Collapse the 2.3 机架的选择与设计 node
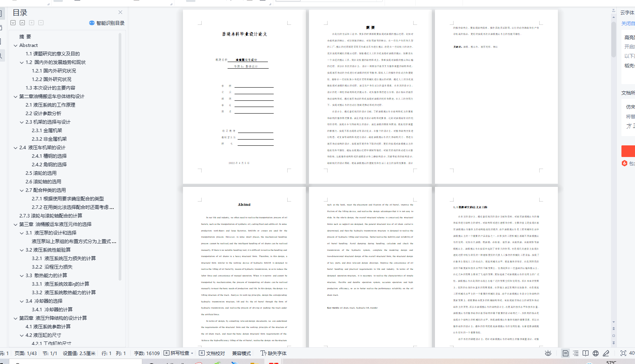635x364 pixels. pyautogui.click(x=22, y=122)
